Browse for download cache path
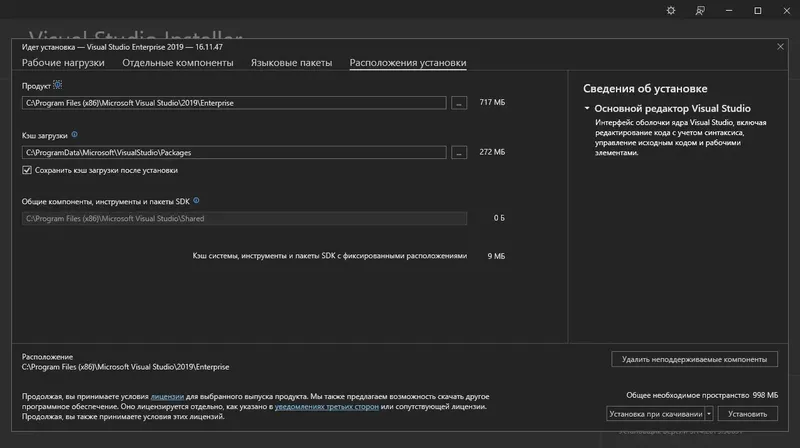This screenshot has width=800, height=448. 459,153
